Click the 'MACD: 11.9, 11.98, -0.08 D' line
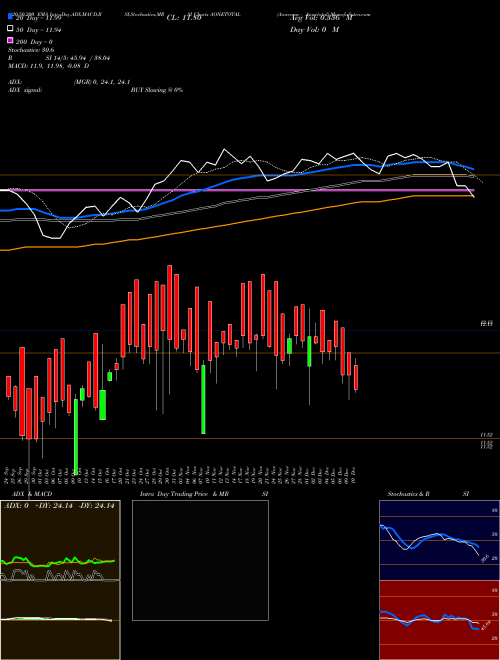 49,66
